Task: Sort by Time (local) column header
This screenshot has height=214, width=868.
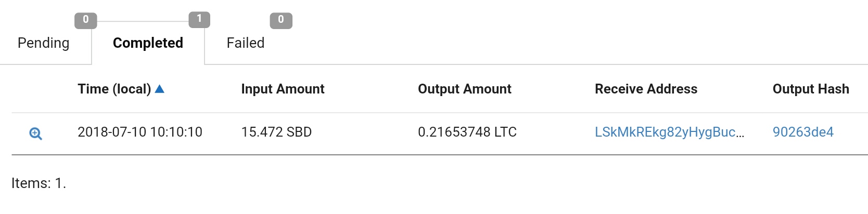Action: coord(114,89)
